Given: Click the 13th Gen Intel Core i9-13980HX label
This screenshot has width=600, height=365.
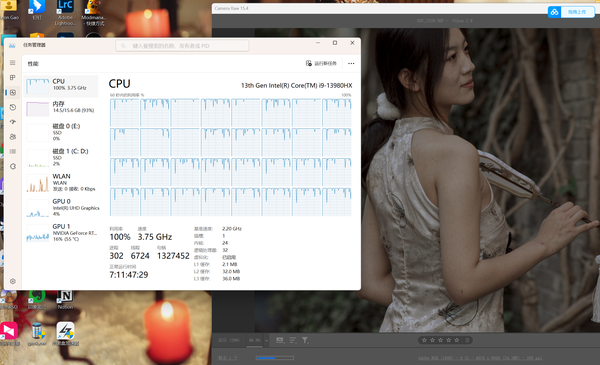Looking at the screenshot, I should [296, 85].
